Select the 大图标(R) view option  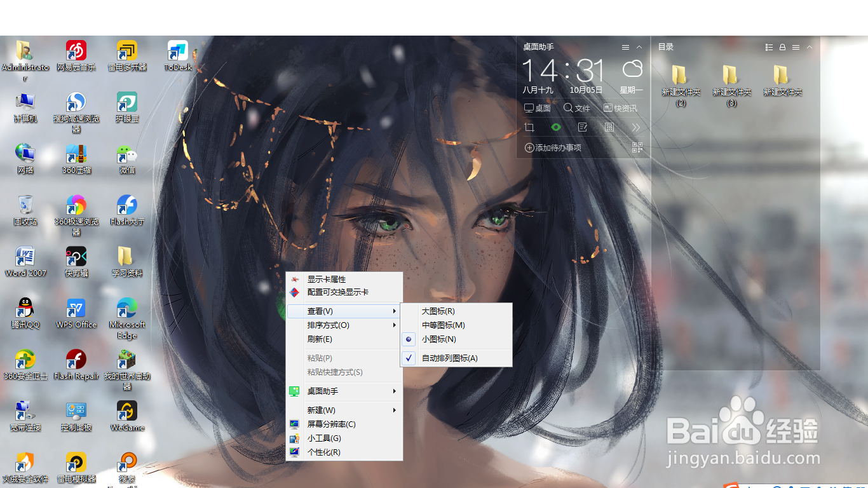pyautogui.click(x=456, y=311)
